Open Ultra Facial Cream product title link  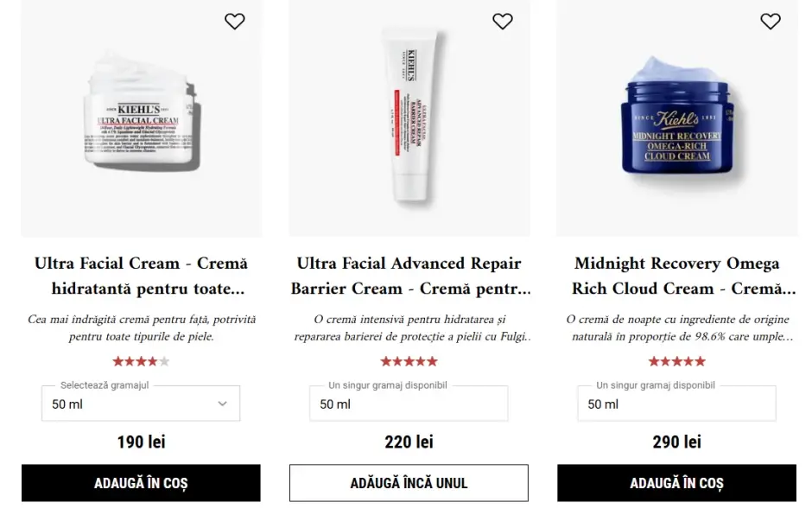pyautogui.click(x=142, y=276)
